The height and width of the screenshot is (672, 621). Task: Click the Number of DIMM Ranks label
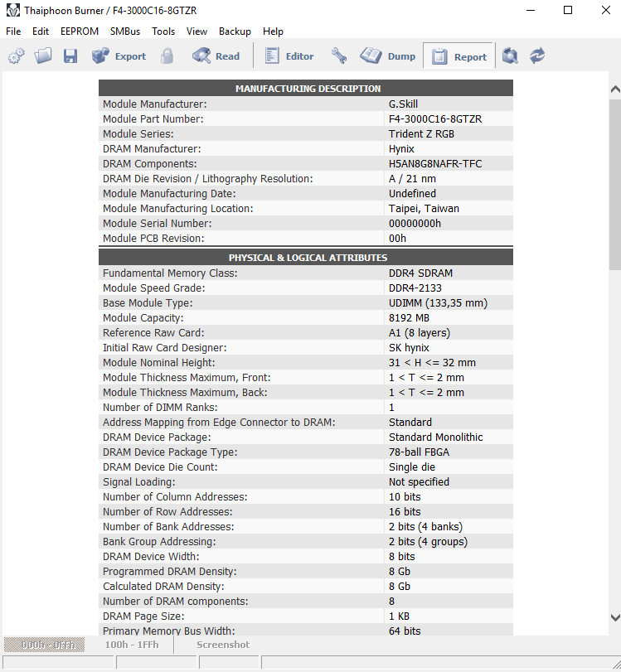160,407
